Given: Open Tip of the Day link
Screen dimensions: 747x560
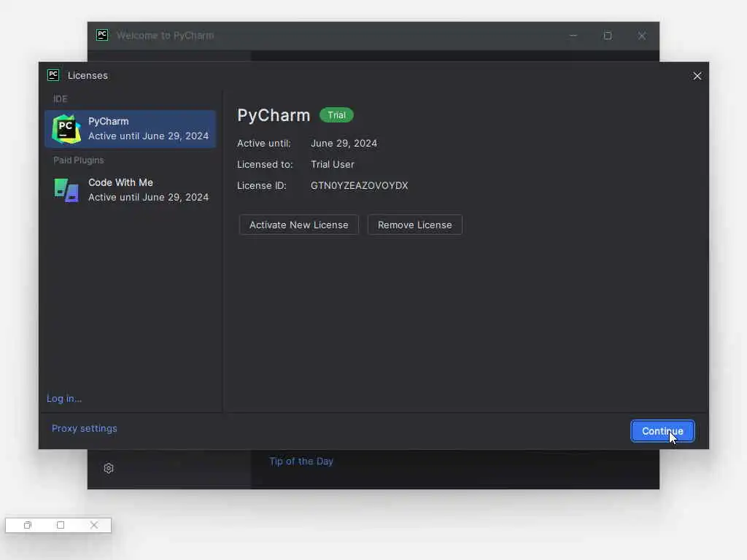Looking at the screenshot, I should point(301,462).
